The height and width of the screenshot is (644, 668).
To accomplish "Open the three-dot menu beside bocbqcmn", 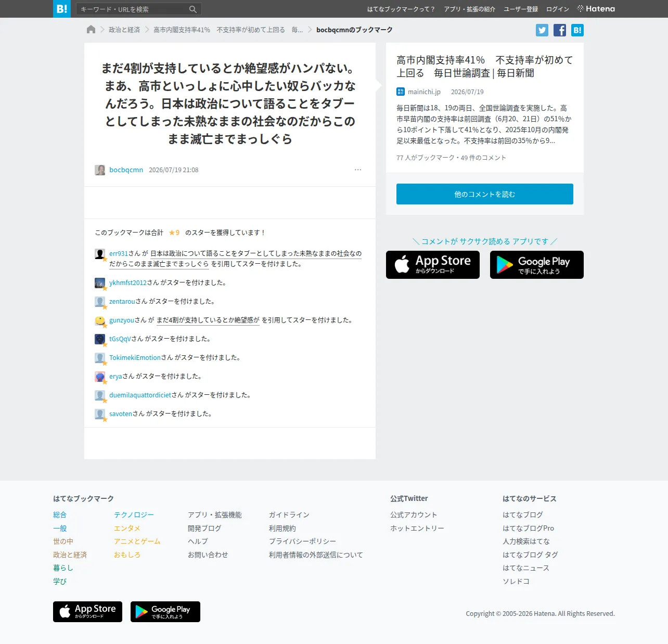I will 358,170.
